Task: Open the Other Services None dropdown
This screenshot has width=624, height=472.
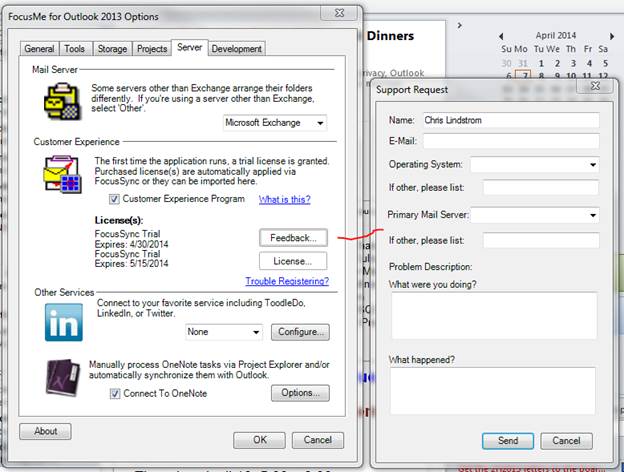Action: 224,332
